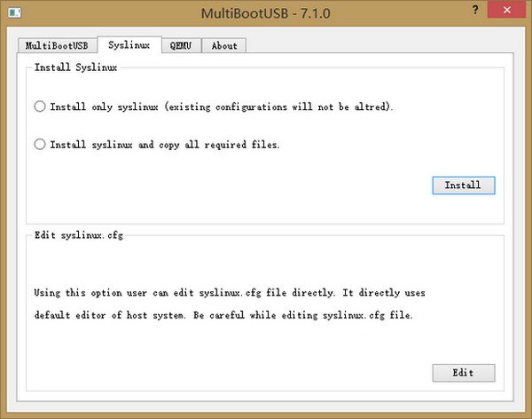Click the label 'Install syslinux and copy all required files'
Image resolution: width=532 pixels, height=419 pixels.
(x=165, y=144)
